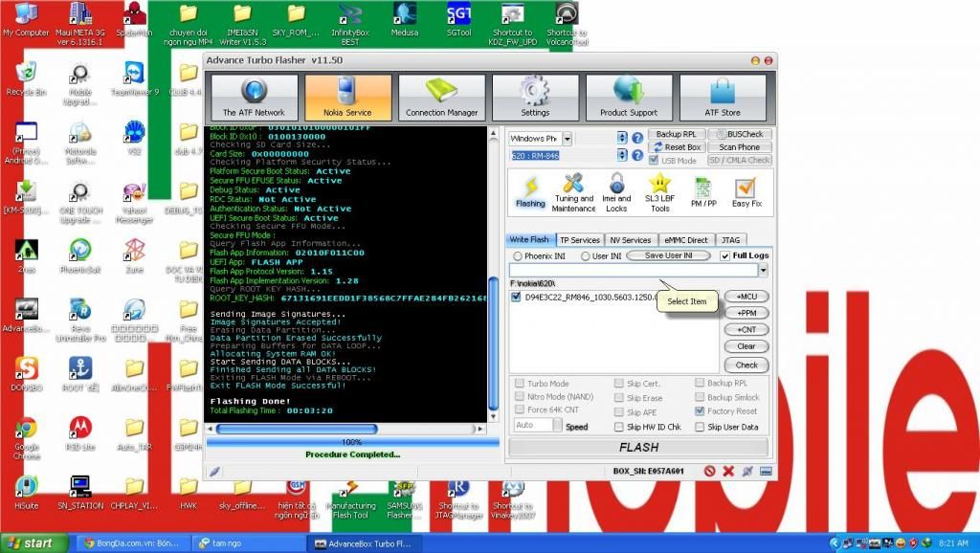Screen dimensions: 980x553
Task: Open Imei and Locks section
Action: click(x=616, y=193)
